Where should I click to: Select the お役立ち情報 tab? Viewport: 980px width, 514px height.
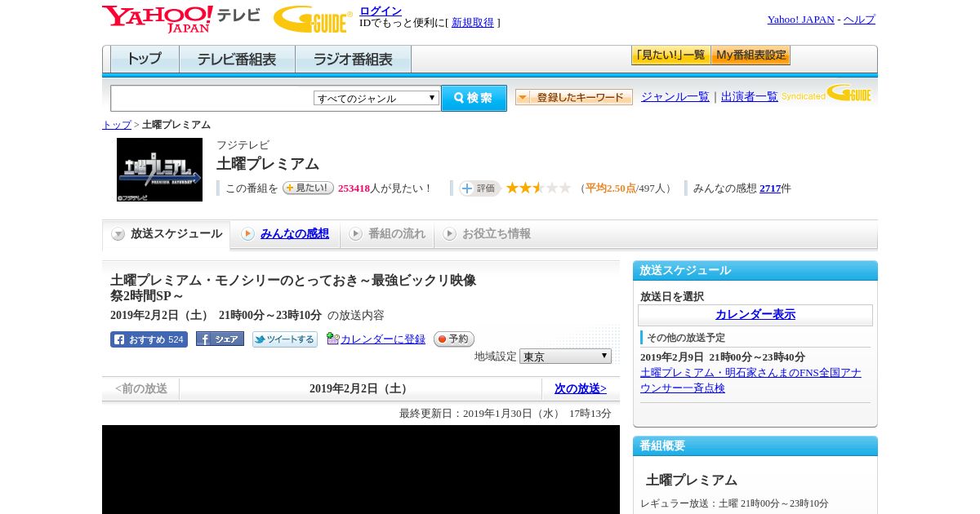point(487,234)
